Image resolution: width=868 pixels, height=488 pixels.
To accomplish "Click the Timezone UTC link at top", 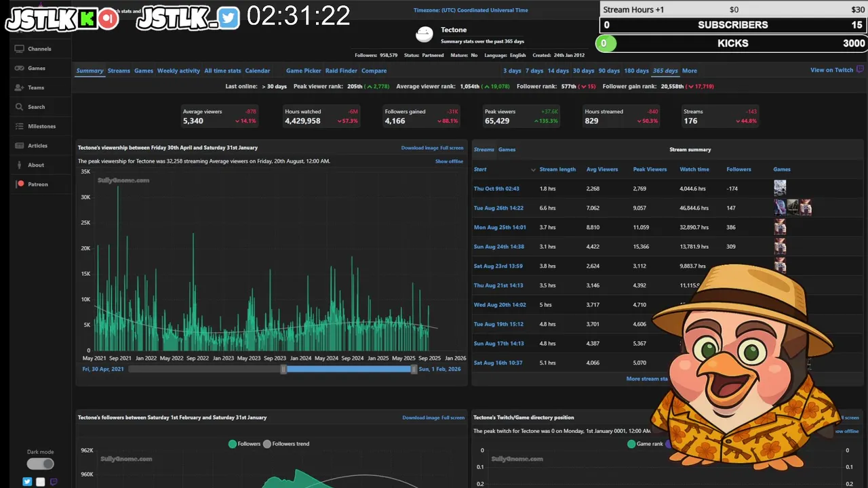I will (471, 10).
